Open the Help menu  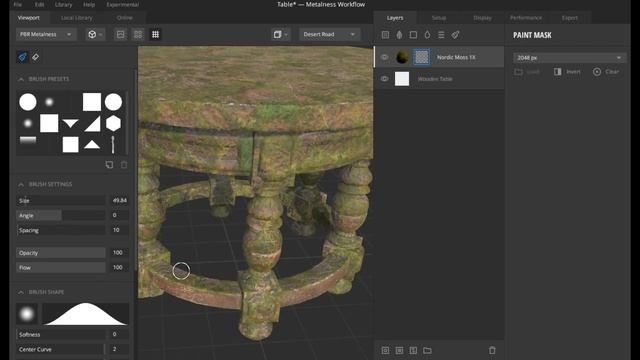(89, 4)
